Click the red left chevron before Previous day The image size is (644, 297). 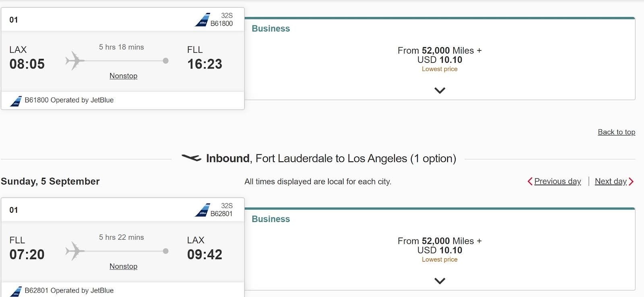point(530,181)
